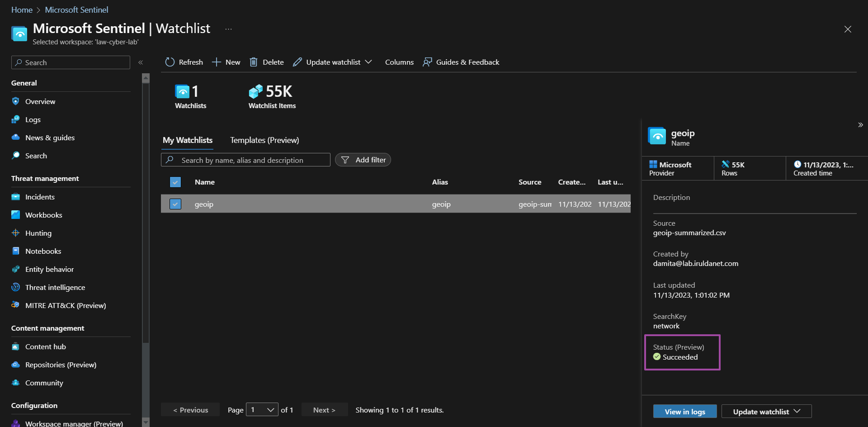Uncheck the geoip row checkbox
868x427 pixels.
pos(175,204)
